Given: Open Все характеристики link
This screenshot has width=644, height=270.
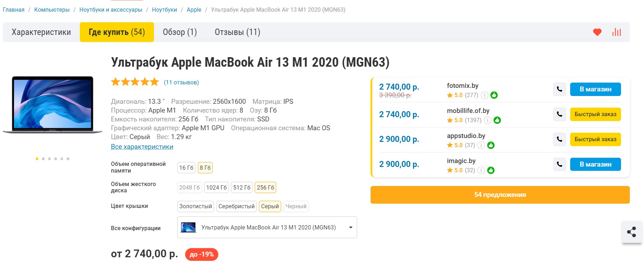Looking at the screenshot, I should pos(142,147).
